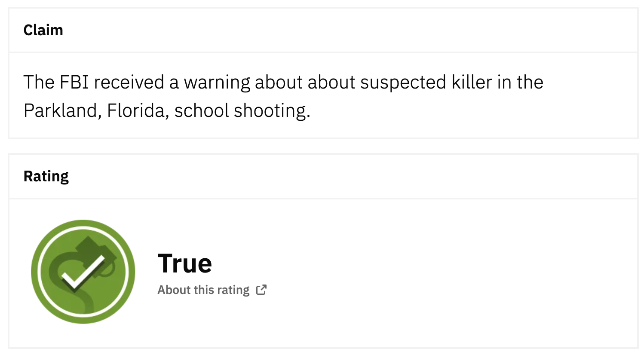Select the Rating section heading

(x=46, y=176)
